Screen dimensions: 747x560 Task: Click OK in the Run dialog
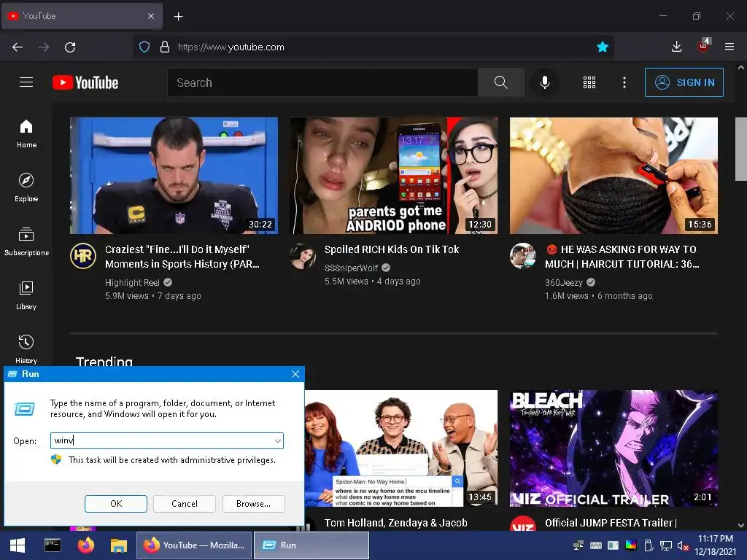[116, 504]
